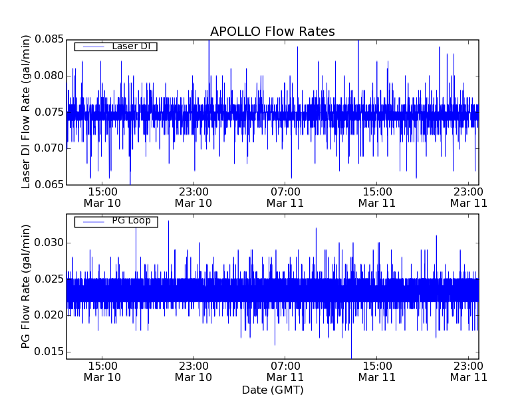Click the 15:00 Mar 11 label under bottom plot
This screenshot has width=532, height=399.
376,371
